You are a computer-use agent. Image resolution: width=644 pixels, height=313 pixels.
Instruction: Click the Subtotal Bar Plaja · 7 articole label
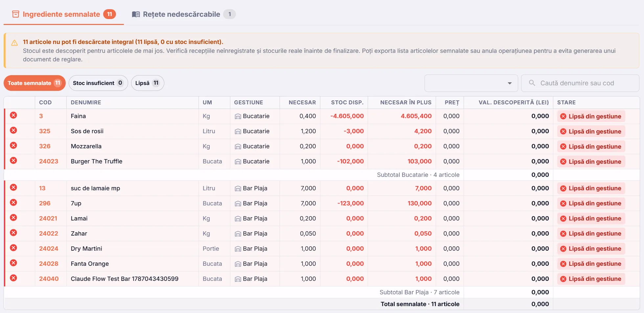tap(419, 292)
